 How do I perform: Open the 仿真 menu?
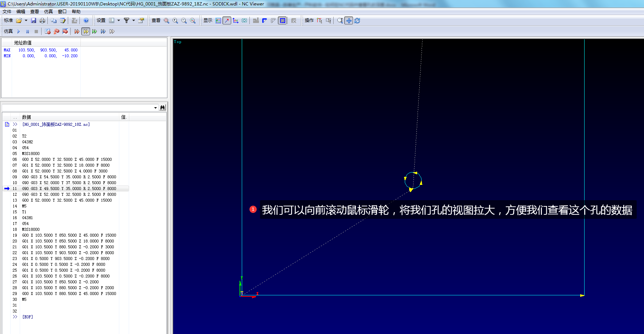[x=49, y=12]
